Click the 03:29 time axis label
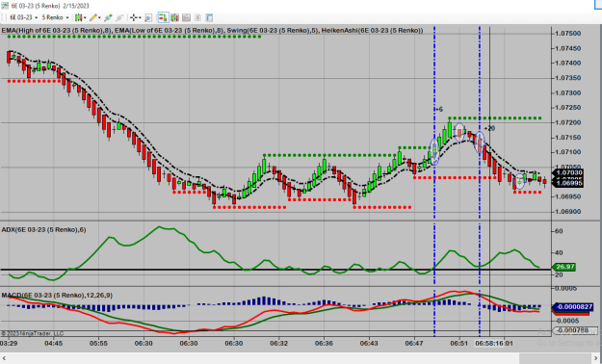 [9, 343]
